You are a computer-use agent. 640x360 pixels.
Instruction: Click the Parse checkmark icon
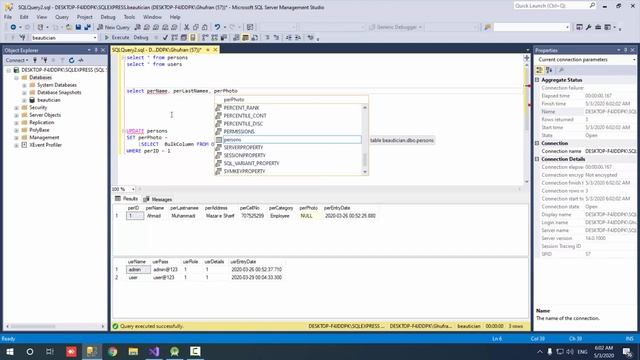click(165, 38)
